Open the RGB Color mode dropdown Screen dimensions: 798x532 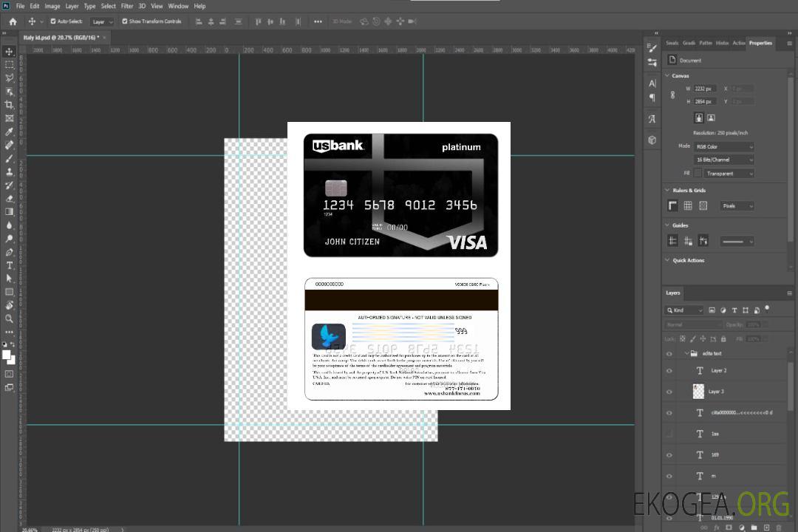(723, 146)
